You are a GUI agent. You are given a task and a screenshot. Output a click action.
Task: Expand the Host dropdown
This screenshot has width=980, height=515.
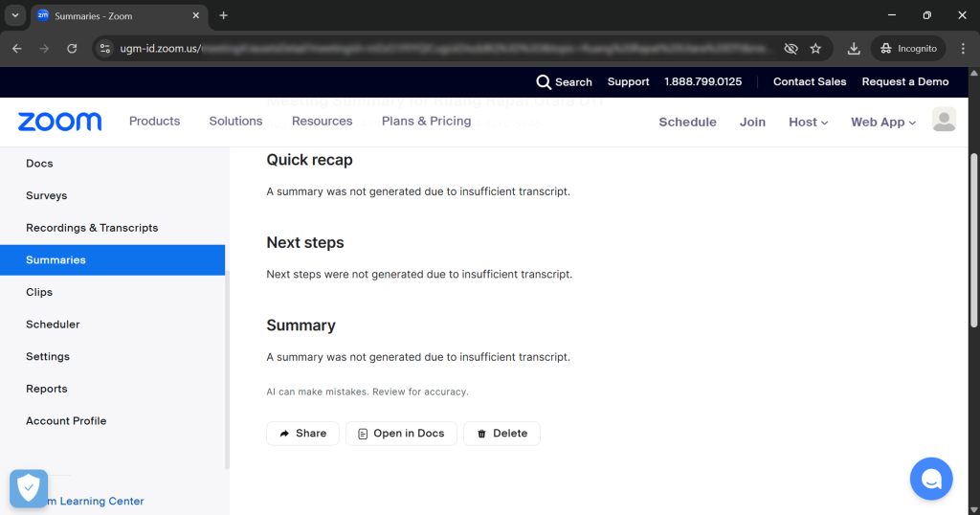pos(808,122)
